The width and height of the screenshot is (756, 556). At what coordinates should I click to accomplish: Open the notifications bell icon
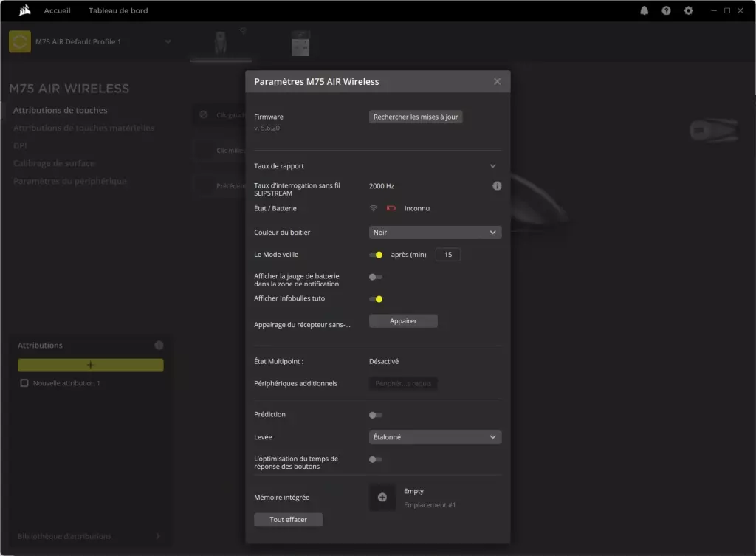click(x=644, y=10)
